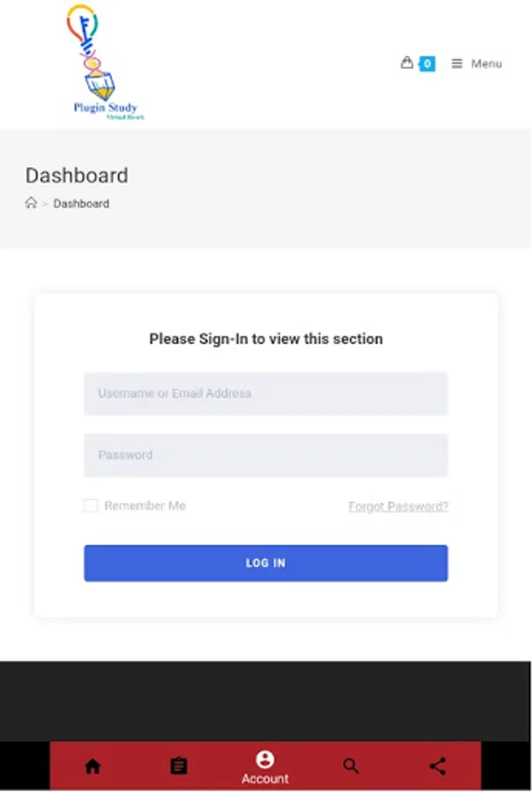Go to Home in bottom navigation
532x792 pixels.
(x=92, y=766)
